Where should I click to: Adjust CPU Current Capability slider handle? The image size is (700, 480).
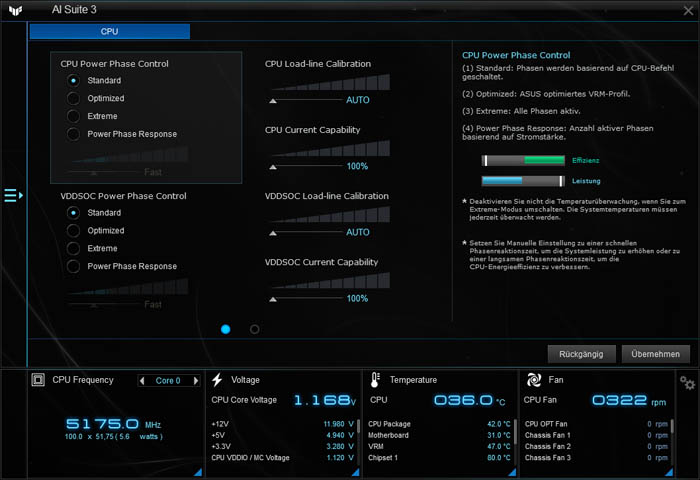pyautogui.click(x=273, y=167)
